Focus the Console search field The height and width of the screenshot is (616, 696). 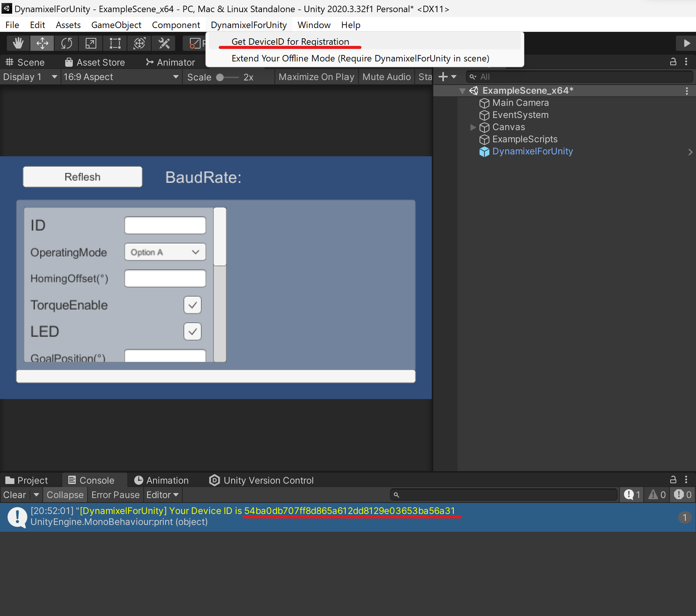tap(504, 495)
